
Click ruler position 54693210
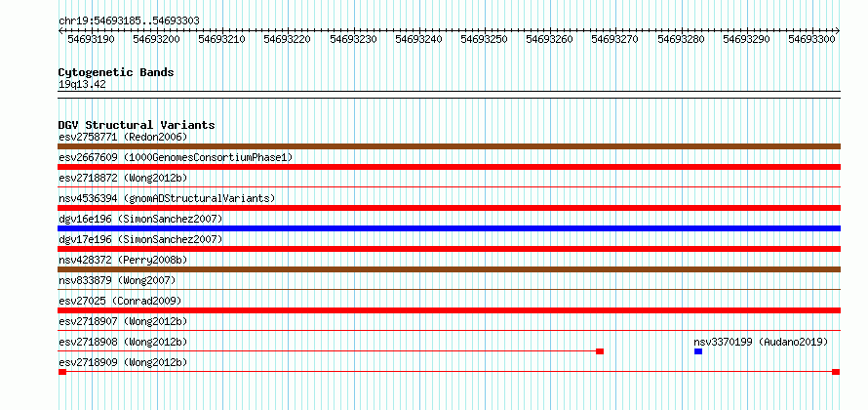tap(222, 39)
